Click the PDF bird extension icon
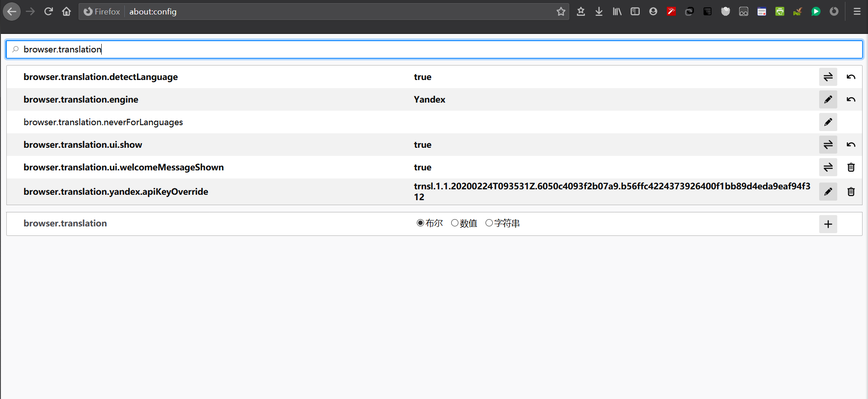The height and width of the screenshot is (399, 868). coord(798,11)
